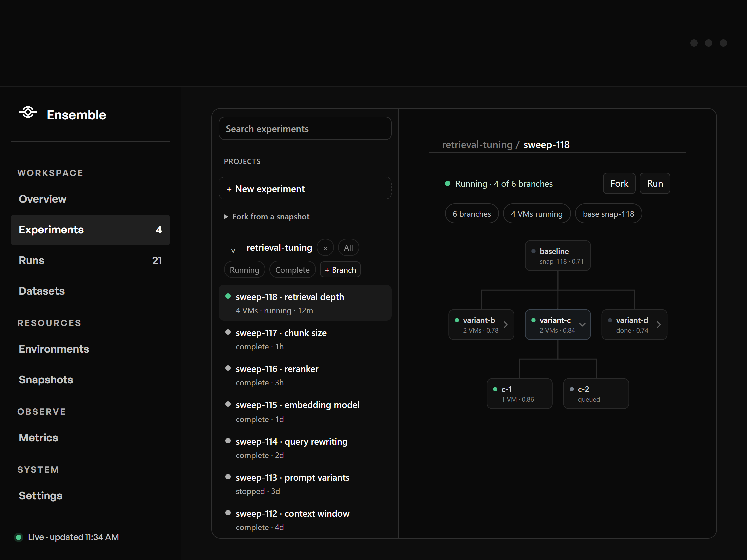The image size is (747, 560).
Task: Open Environments under Resources
Action: (x=90, y=349)
